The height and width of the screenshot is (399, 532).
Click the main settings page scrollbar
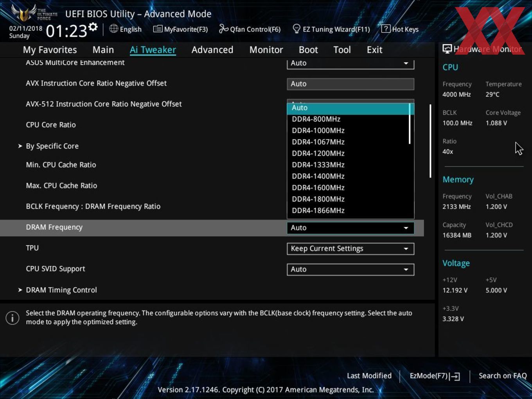(x=430, y=141)
